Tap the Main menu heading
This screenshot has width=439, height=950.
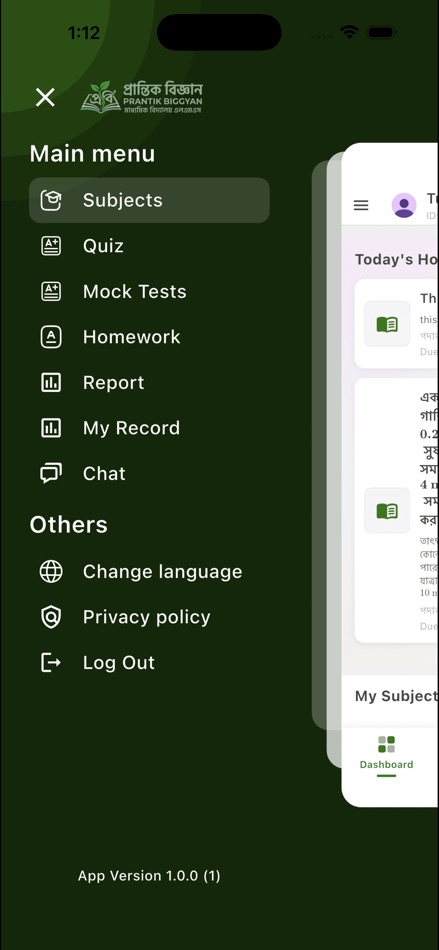[x=92, y=153]
